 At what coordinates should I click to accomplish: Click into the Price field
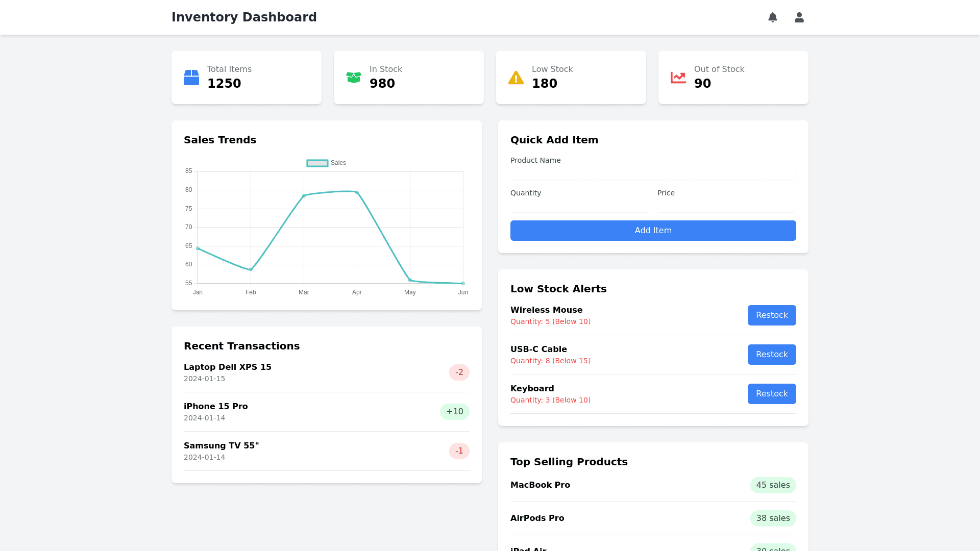[726, 206]
